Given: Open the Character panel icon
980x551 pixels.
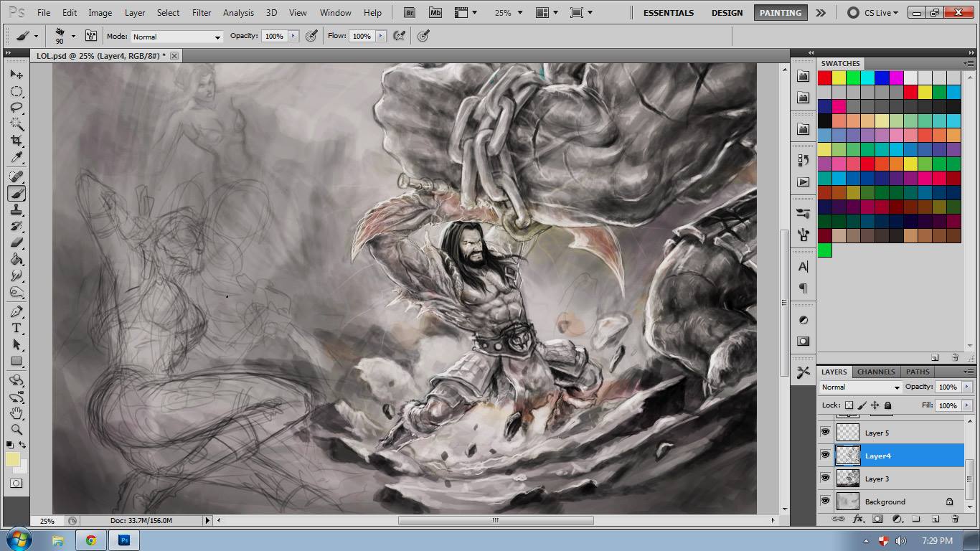Looking at the screenshot, I should click(804, 267).
